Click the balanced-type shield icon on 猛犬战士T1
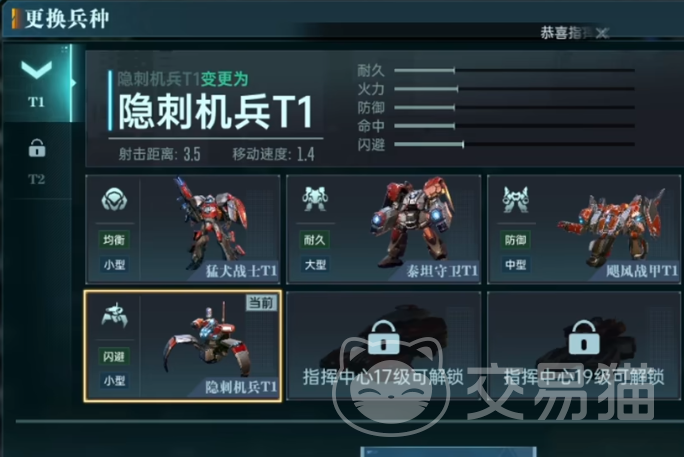 [x=114, y=200]
